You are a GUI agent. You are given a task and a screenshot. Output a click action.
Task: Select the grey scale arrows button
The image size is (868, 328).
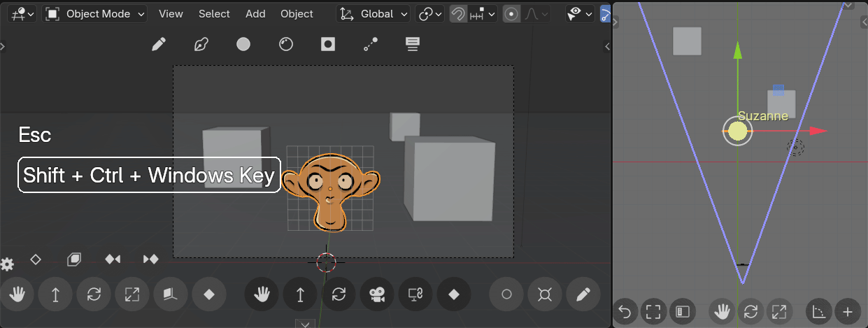[131, 294]
